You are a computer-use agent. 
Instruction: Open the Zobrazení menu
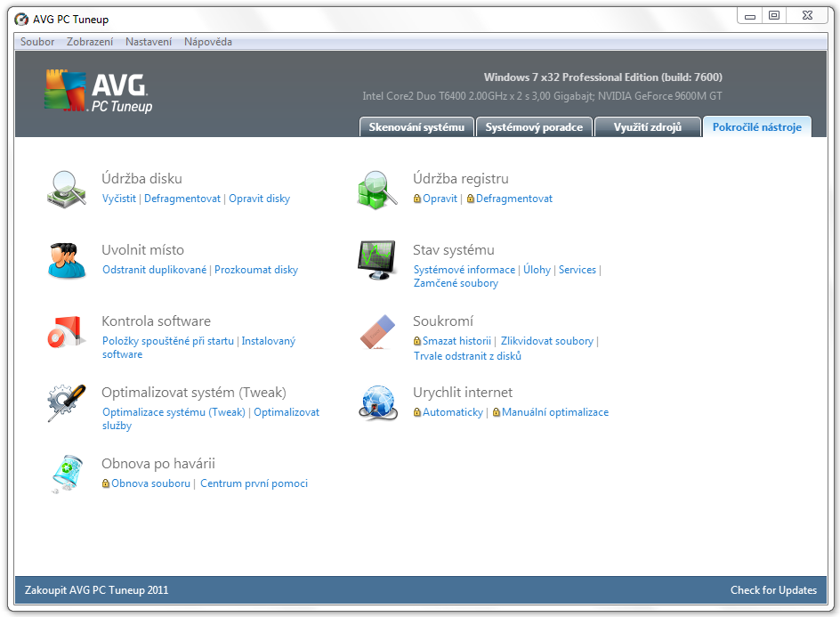tap(90, 42)
